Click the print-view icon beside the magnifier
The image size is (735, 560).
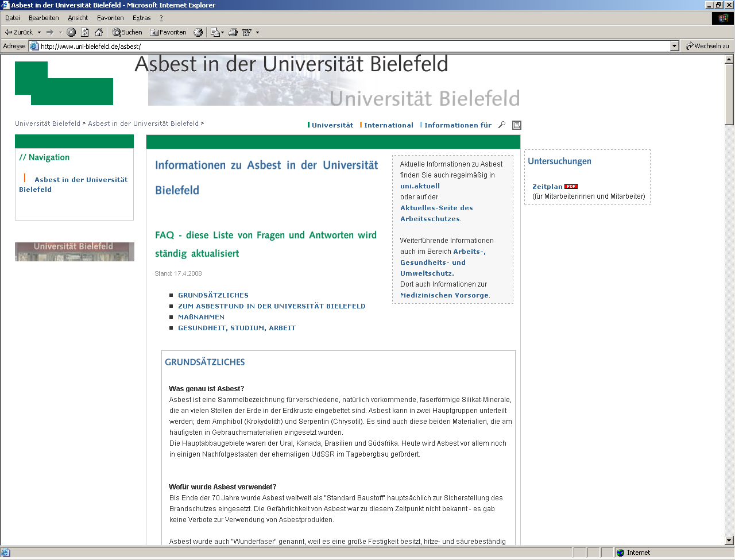coord(517,125)
